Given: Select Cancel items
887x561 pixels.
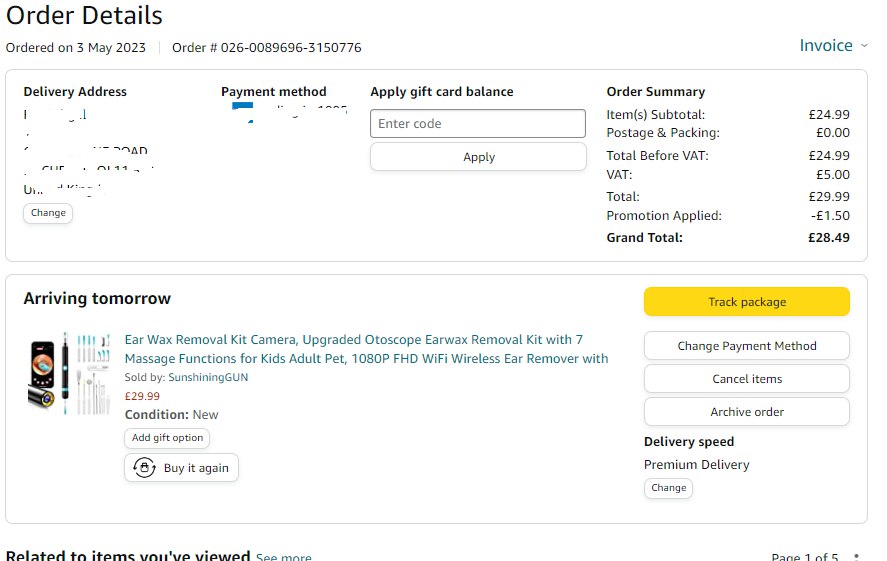Looking at the screenshot, I should (746, 379).
